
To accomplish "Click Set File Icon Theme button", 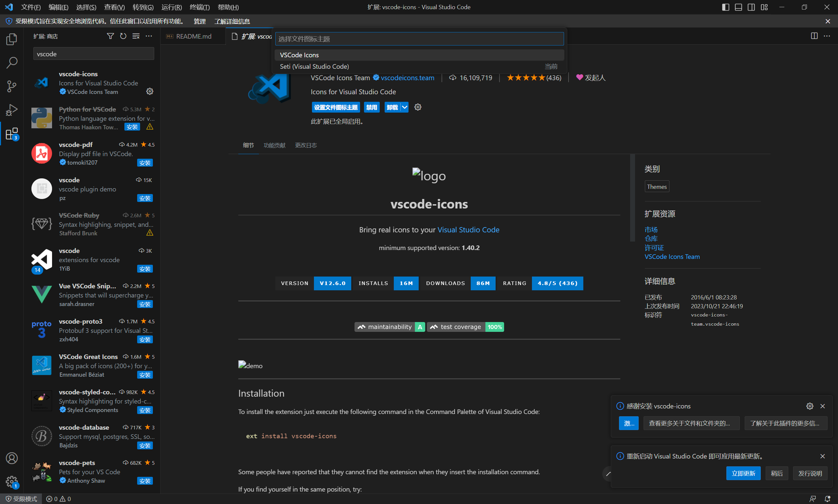I will tap(336, 107).
